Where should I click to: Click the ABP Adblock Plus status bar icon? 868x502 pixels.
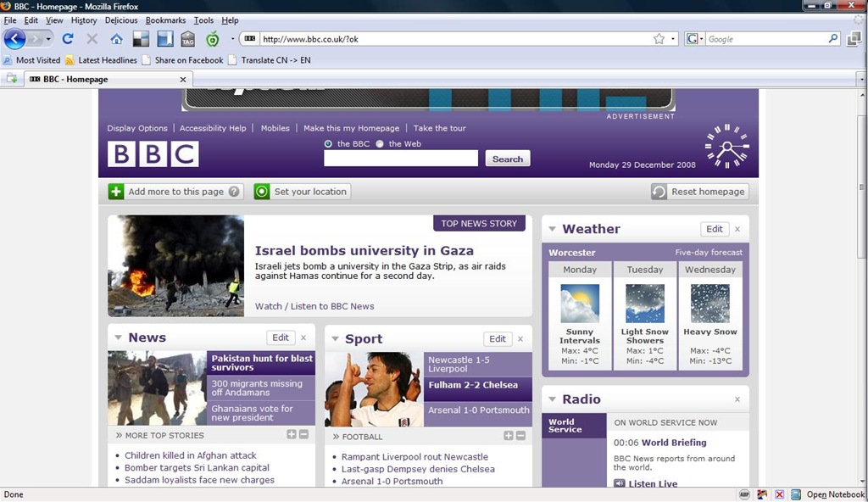pyautogui.click(x=745, y=494)
